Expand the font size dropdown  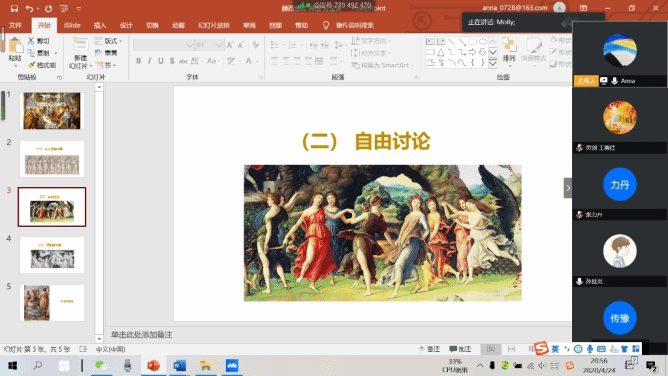tap(219, 45)
